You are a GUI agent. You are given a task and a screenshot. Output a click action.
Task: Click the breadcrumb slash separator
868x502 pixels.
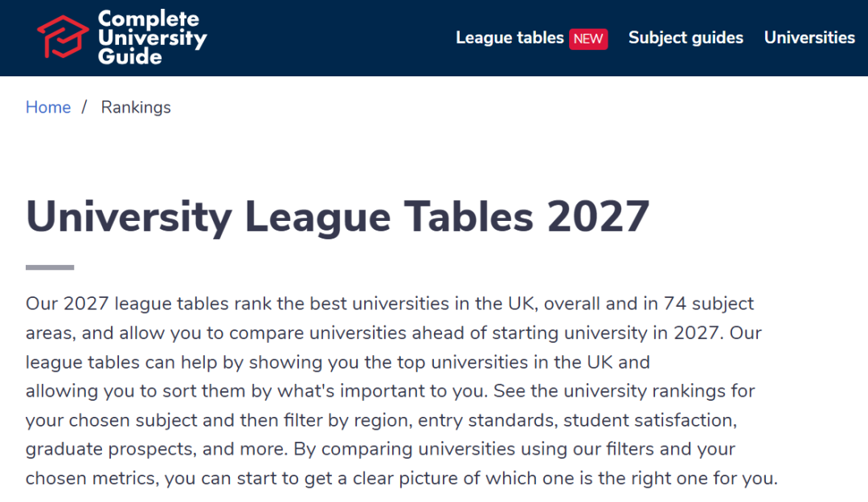pyautogui.click(x=84, y=107)
